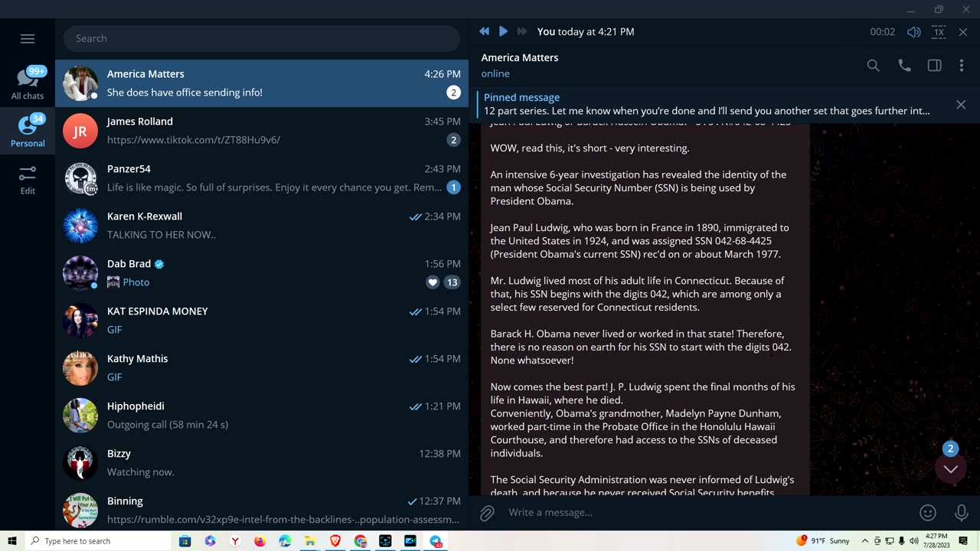Select the All chats folder
This screenshot has width=980, height=551.
28,83
